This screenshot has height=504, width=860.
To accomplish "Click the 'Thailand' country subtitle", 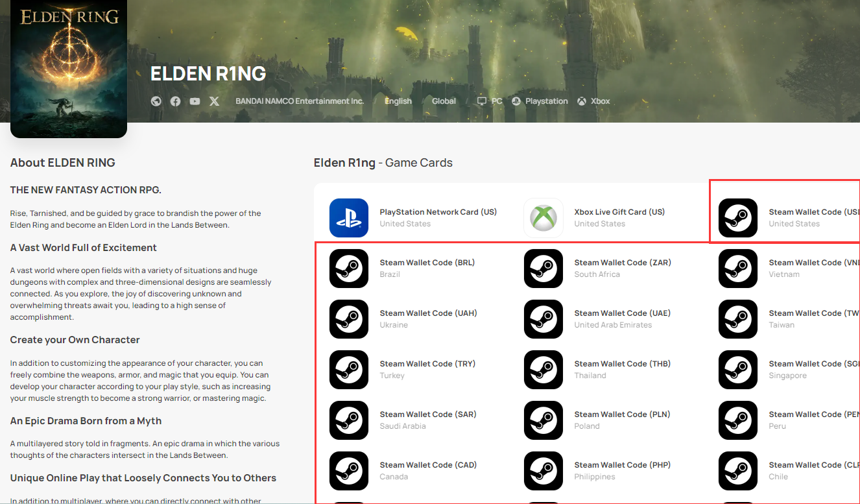I will (590, 376).
